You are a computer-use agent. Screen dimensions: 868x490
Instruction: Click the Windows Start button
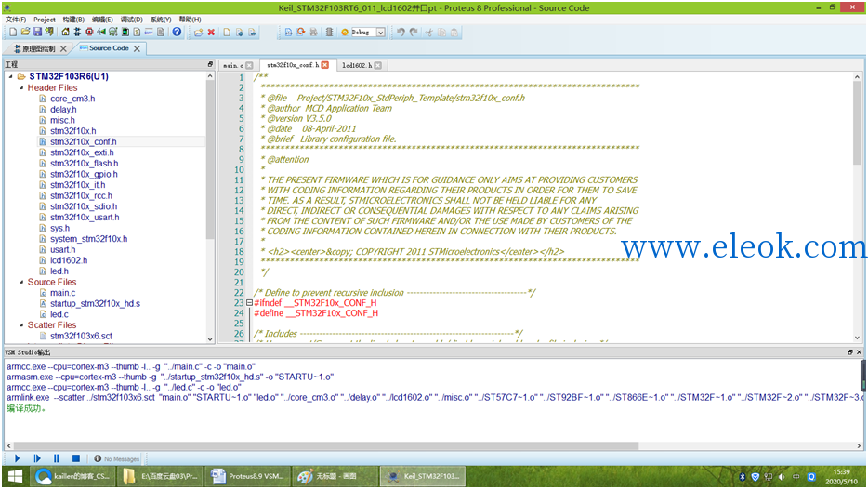pyautogui.click(x=15, y=476)
